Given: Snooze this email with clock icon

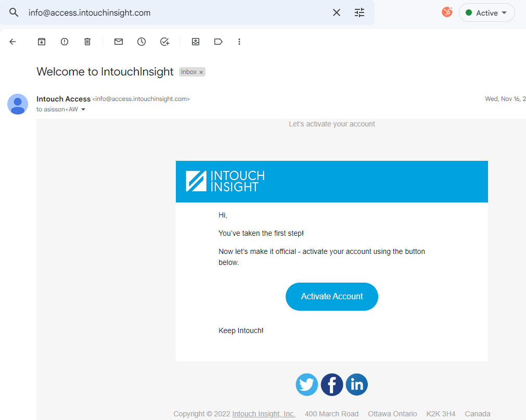Looking at the screenshot, I should pyautogui.click(x=142, y=42).
